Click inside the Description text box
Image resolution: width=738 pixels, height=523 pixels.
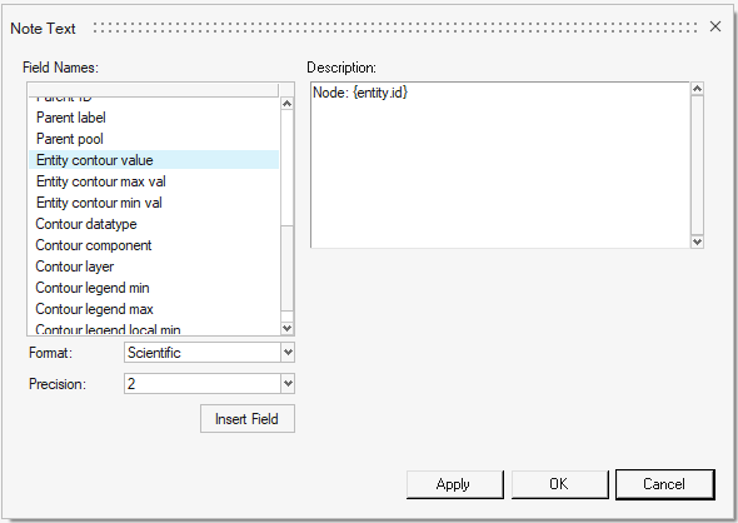tap(500, 165)
